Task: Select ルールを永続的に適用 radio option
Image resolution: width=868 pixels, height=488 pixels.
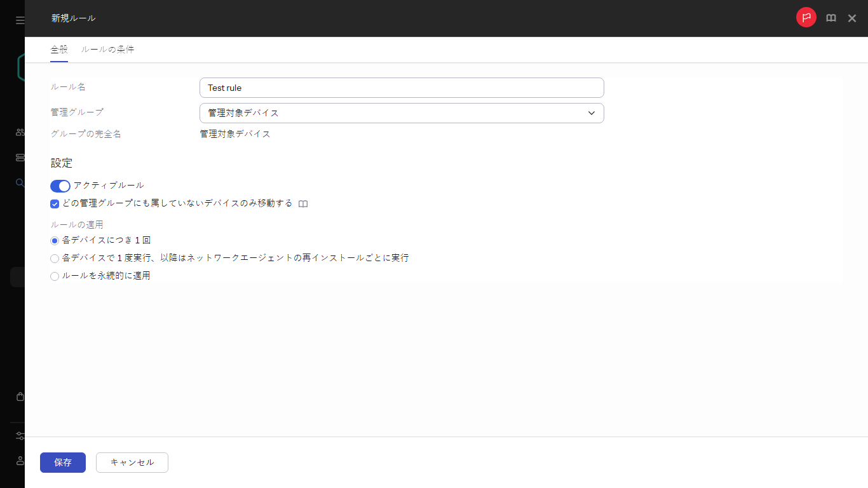Action: [x=54, y=276]
